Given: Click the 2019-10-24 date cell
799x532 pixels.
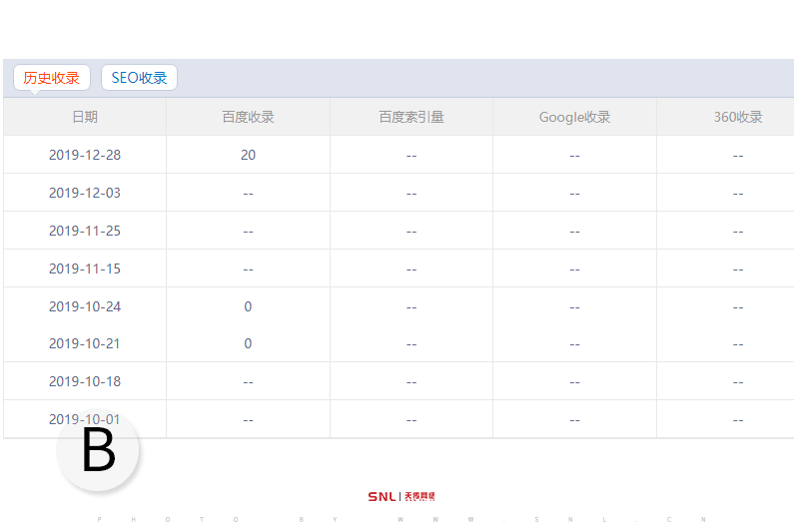Looking at the screenshot, I should 85,306.
